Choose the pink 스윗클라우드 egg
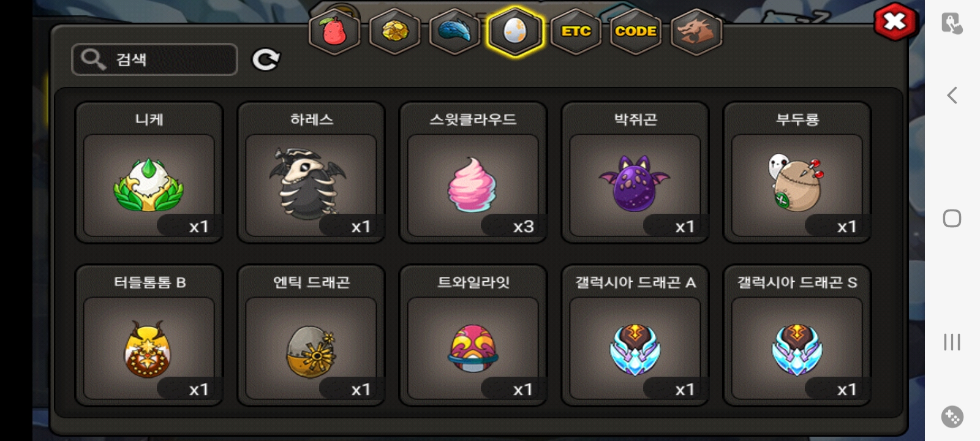 [x=473, y=173]
